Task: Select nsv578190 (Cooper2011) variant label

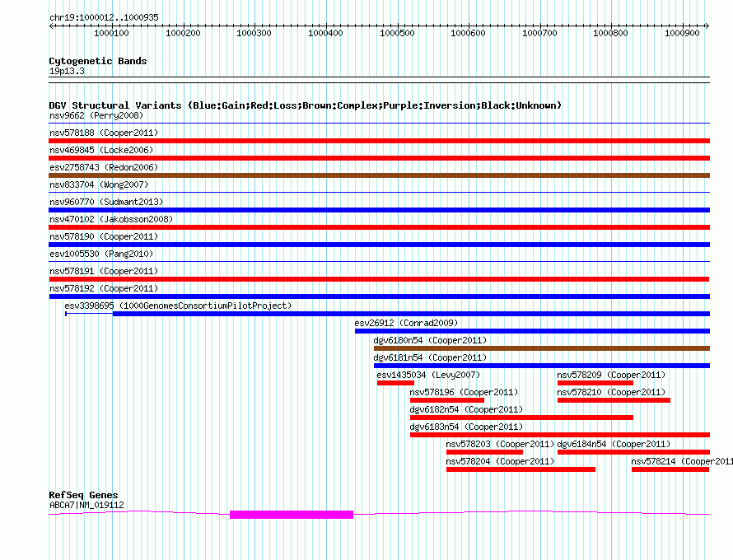Action: [x=104, y=236]
